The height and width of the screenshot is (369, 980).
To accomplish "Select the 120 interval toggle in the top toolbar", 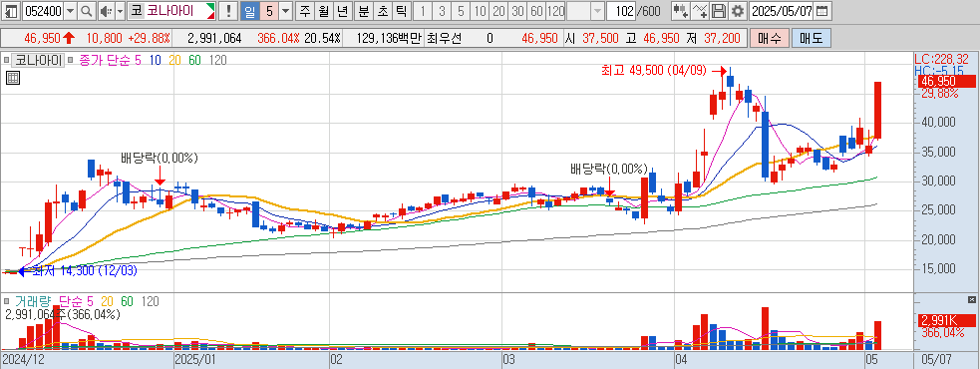I will pos(555,11).
